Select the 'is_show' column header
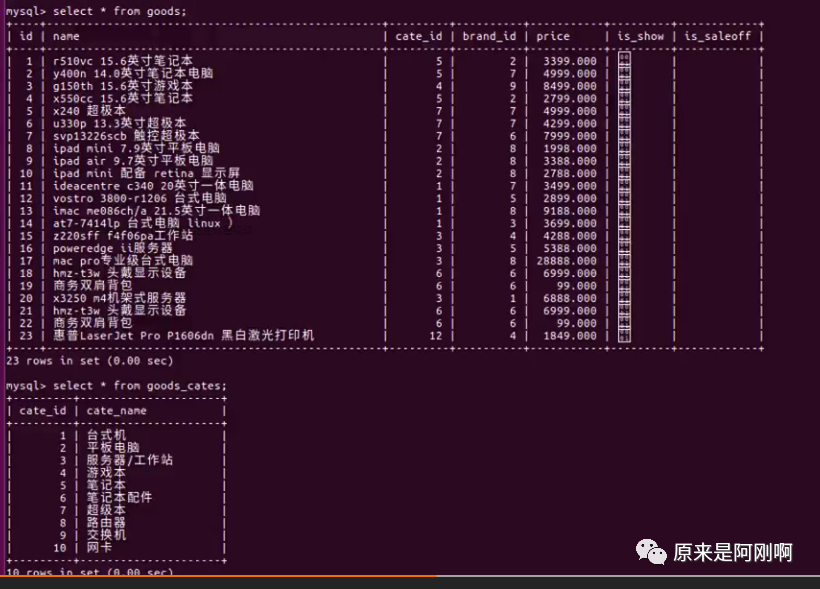The width and height of the screenshot is (820, 589). [641, 36]
